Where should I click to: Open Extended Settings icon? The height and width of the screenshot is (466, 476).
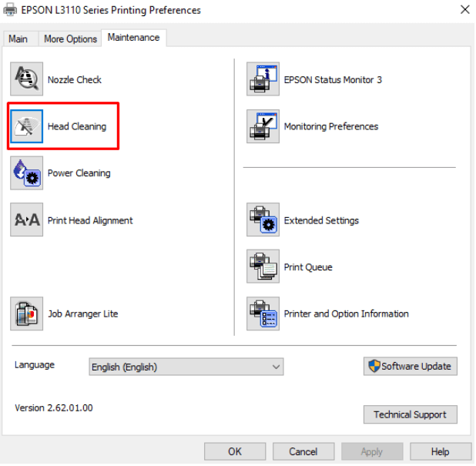[x=263, y=220]
